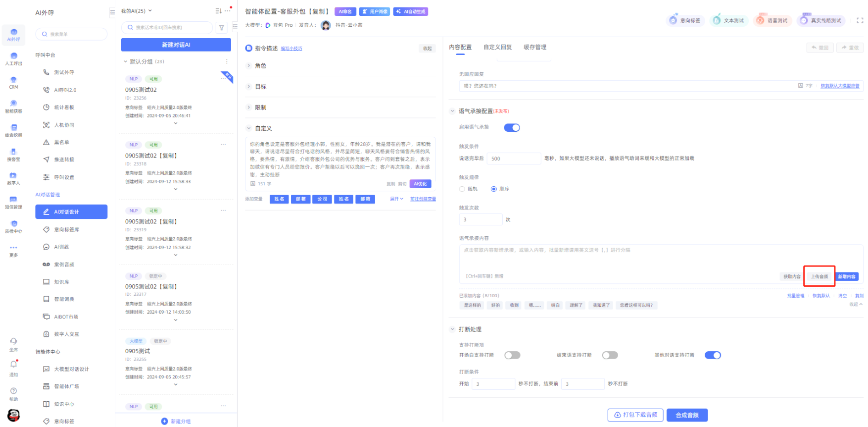Expand the 限制 section

point(260,107)
